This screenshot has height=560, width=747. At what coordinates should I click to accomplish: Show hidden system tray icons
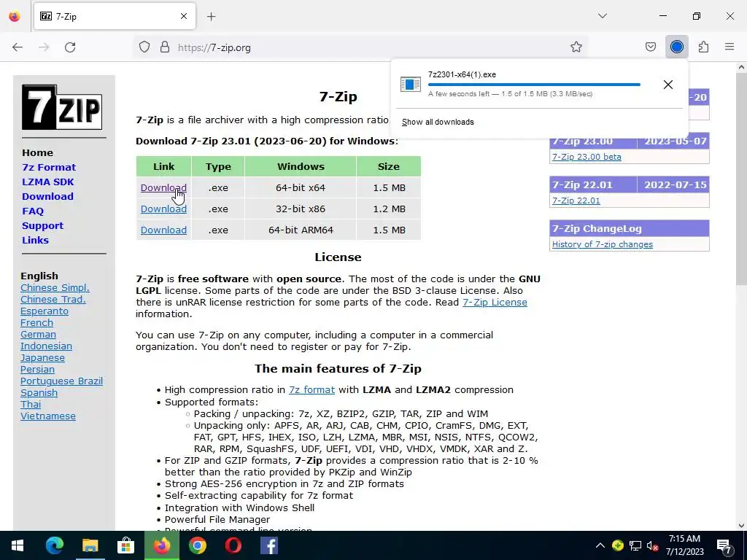[600, 545]
